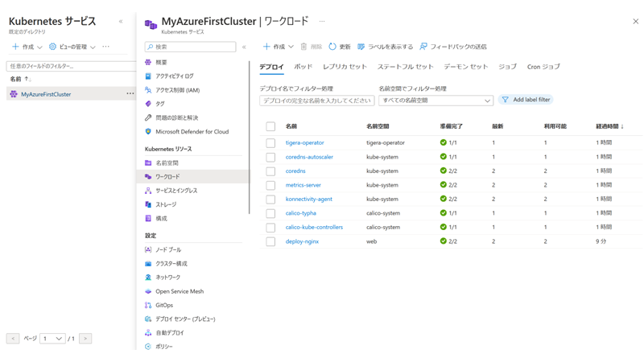
Task: Open アクセス制御 (IAM) item
Action: pos(172,90)
